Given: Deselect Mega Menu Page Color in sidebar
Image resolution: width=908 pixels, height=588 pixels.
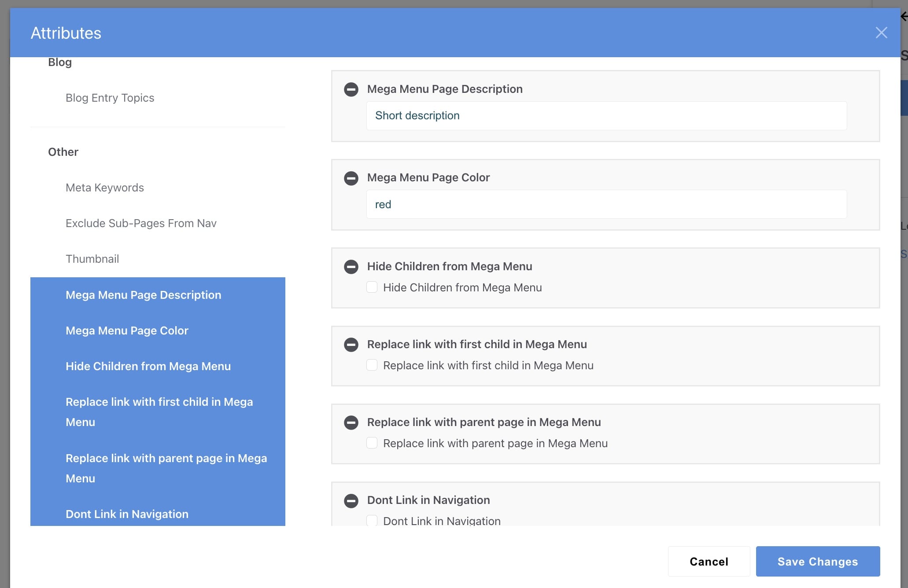Looking at the screenshot, I should click(127, 331).
